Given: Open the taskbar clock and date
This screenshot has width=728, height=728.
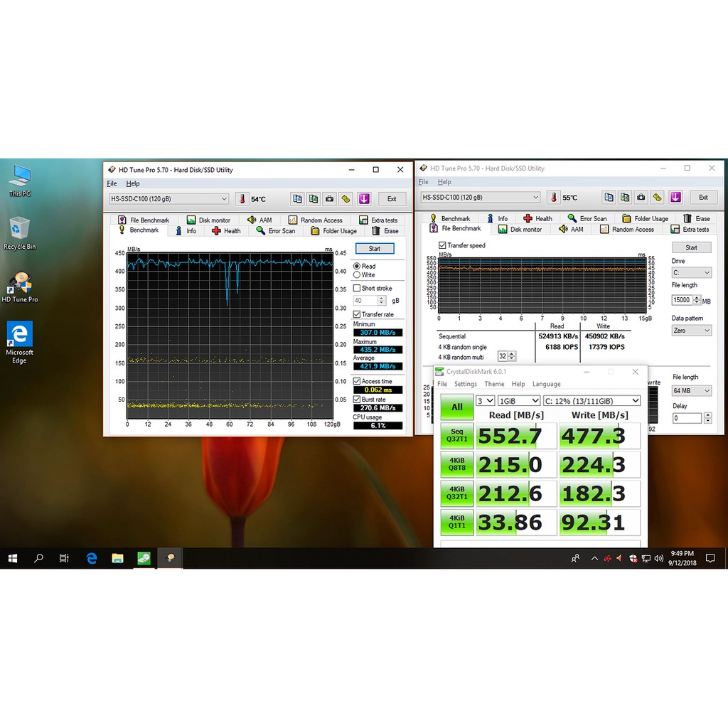Looking at the screenshot, I should 682,558.
